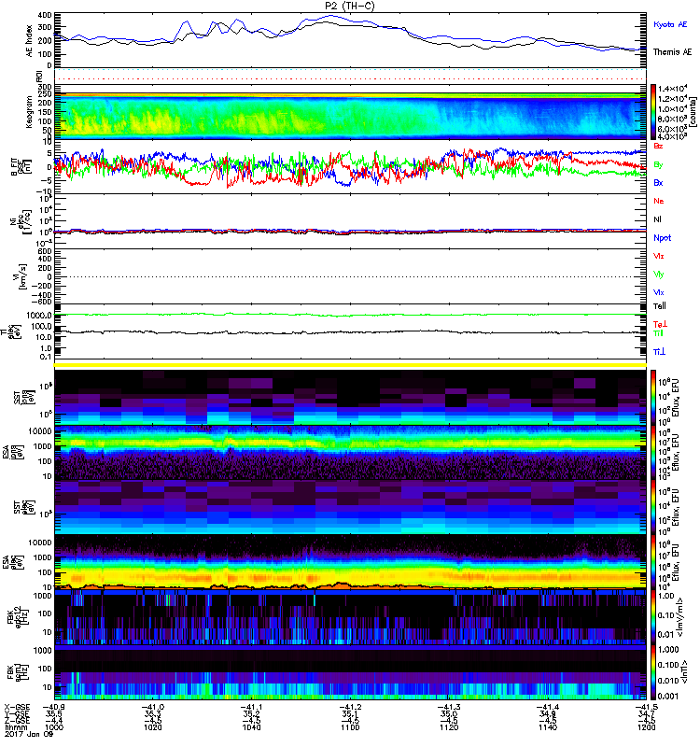
Task: Click the FBK scm1 nT color bar
Action: 653,671
